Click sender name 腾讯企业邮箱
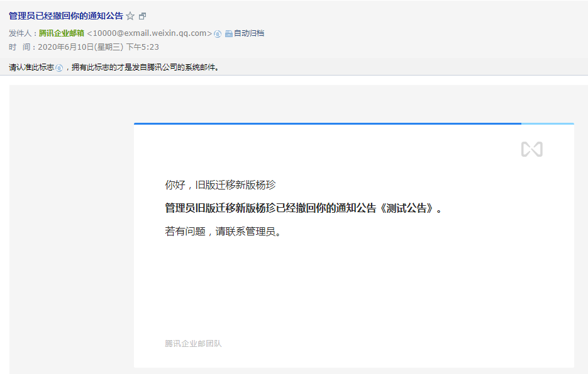This screenshot has height=374, width=588. [x=62, y=33]
